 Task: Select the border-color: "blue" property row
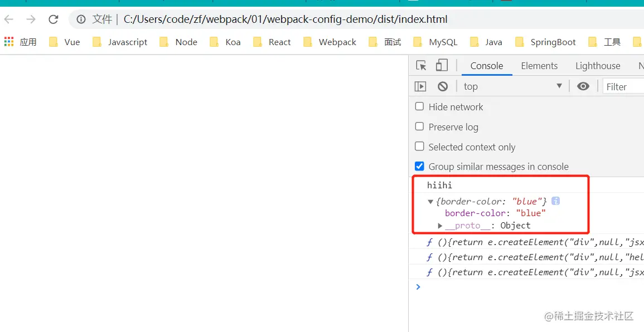[495, 213]
